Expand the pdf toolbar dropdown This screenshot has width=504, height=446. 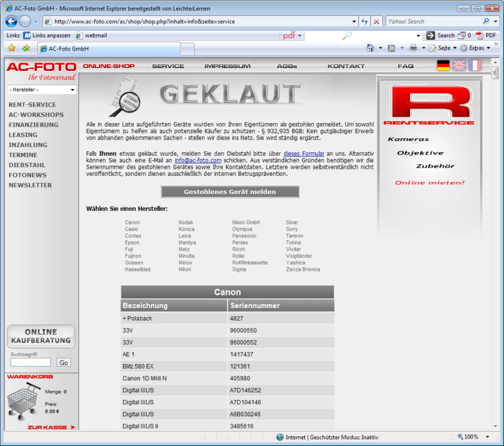(300, 35)
